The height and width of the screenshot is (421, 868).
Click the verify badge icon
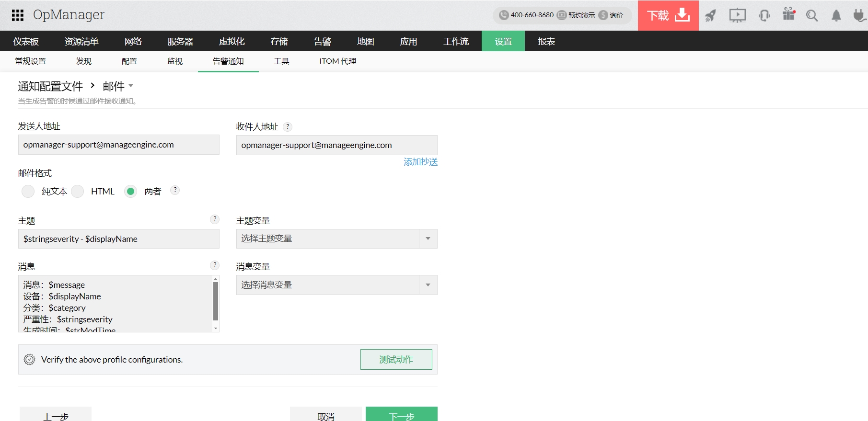30,360
